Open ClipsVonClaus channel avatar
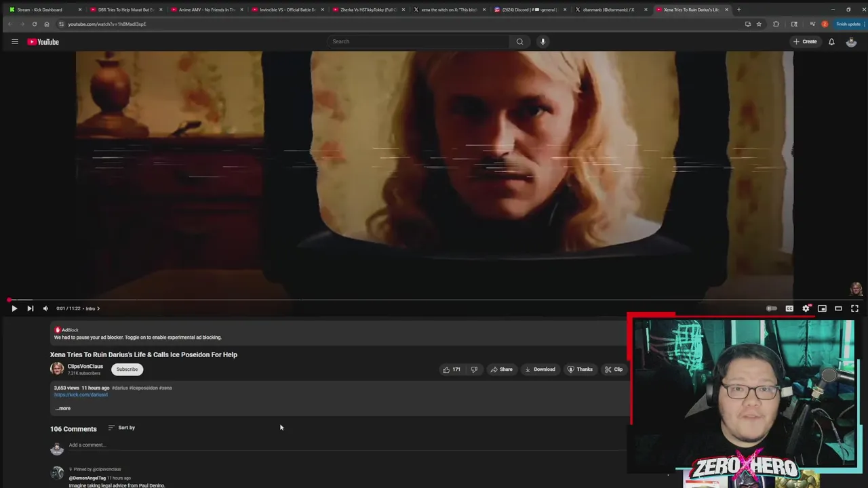Viewport: 868px width, 488px height. pyautogui.click(x=57, y=369)
